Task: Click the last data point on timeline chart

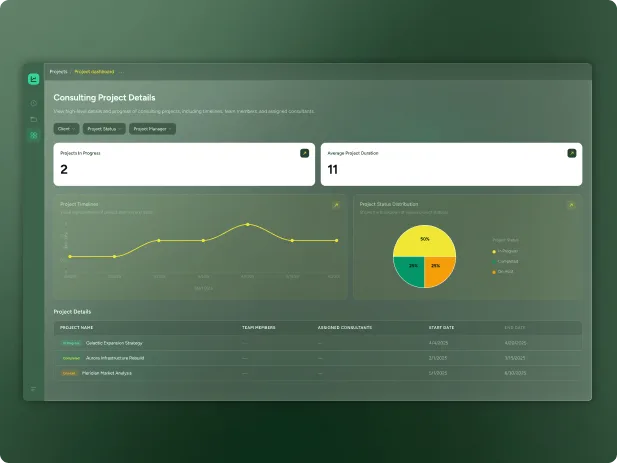Action: point(336,240)
